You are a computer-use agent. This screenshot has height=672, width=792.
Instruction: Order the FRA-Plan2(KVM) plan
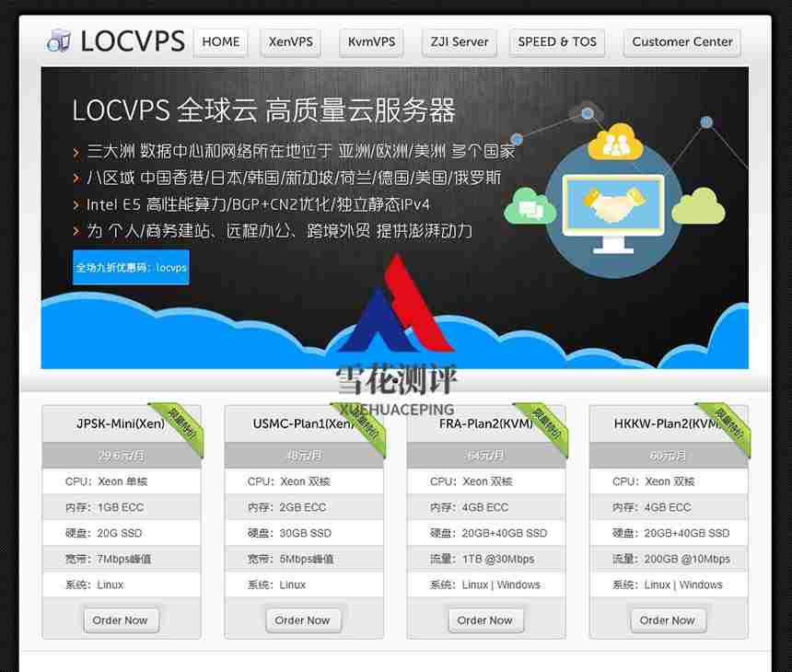[x=485, y=620]
